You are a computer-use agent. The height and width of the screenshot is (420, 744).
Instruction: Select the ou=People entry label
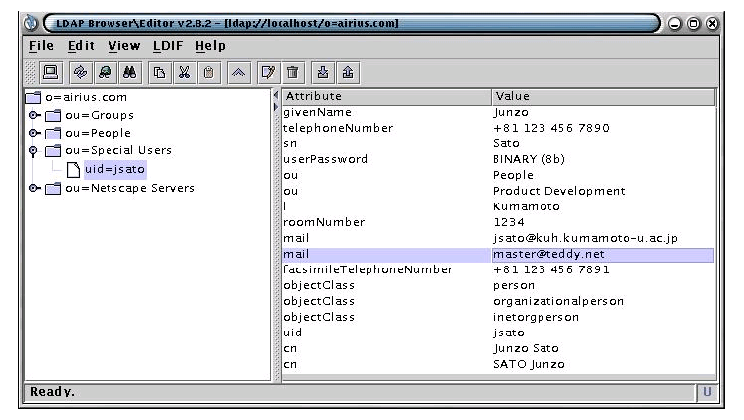click(98, 133)
